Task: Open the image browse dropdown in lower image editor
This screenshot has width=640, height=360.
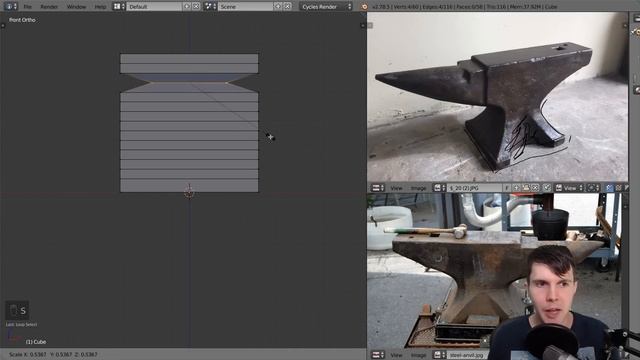Action: 440,355
